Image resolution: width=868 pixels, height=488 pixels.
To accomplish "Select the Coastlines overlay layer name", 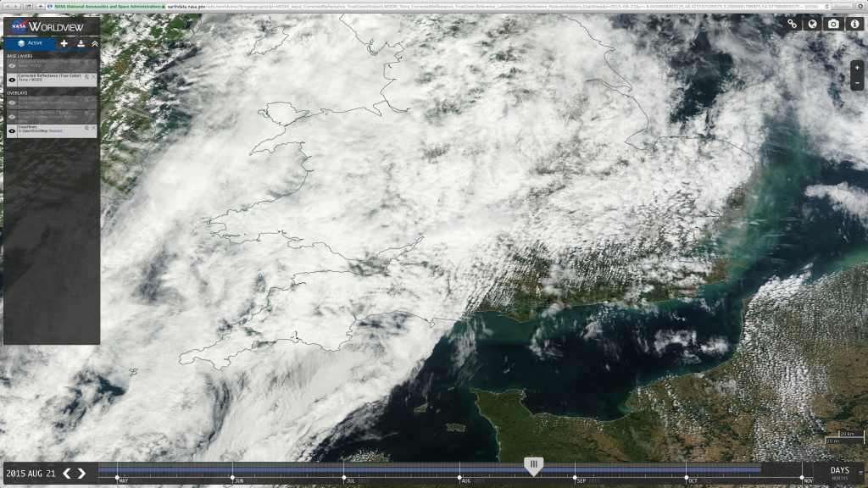I will tap(28, 127).
